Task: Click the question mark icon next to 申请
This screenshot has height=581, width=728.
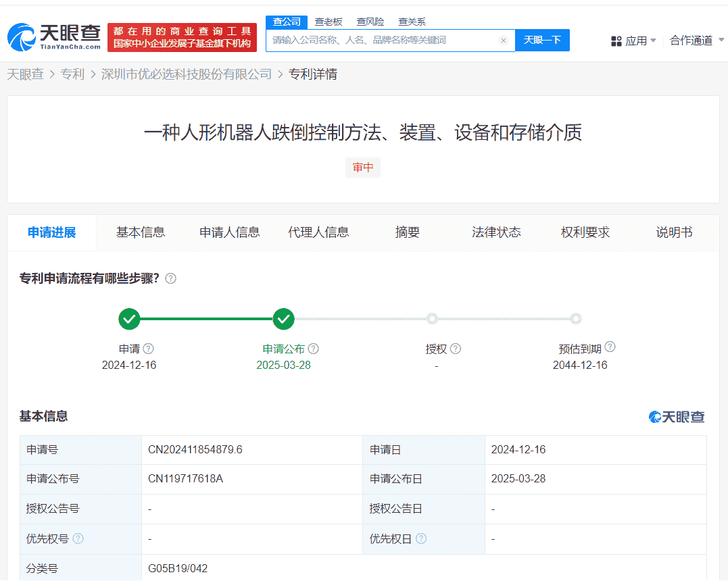Action: (x=147, y=349)
